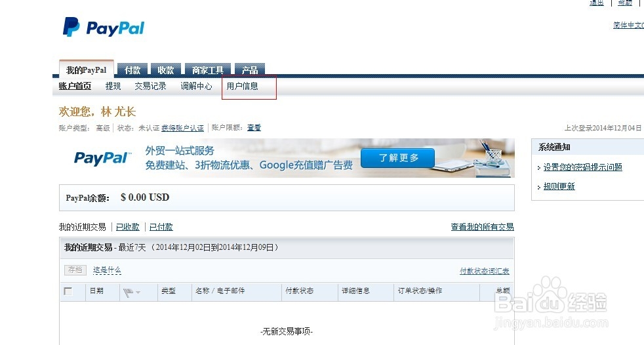Viewport: 644px width, 345px height.
Task: Open the 商家工具 tab
Action: coord(208,70)
